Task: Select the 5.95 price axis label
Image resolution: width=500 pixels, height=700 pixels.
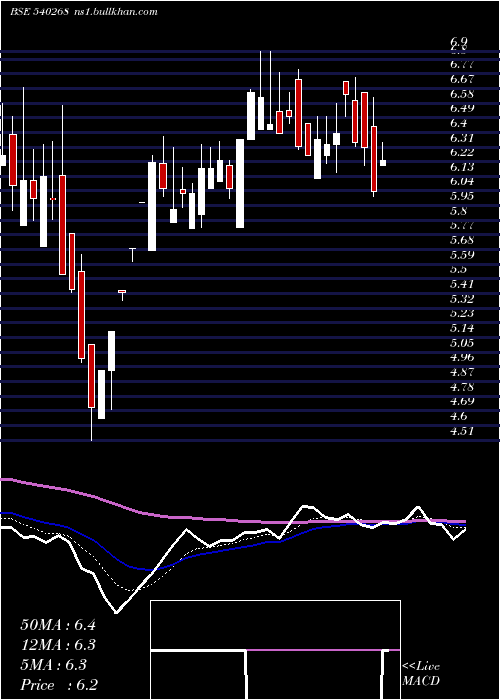Action: coord(462,196)
